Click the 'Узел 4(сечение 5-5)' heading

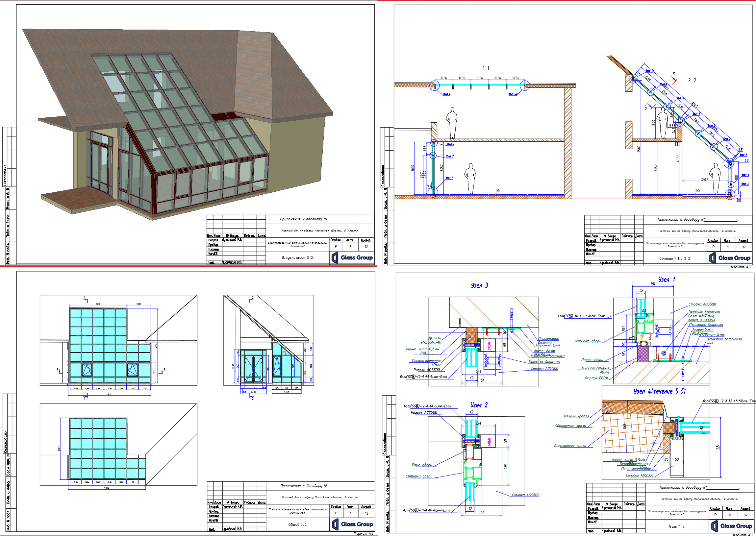(660, 391)
